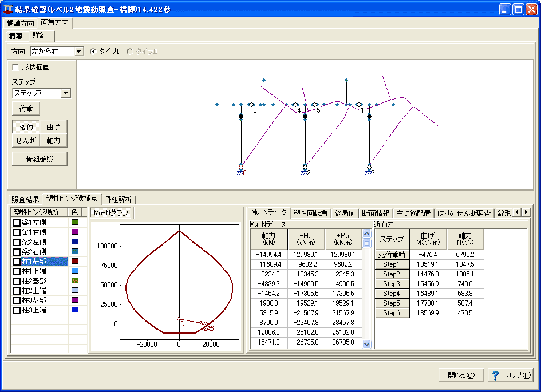Viewport: 541px width, 392px height.
Task: Click the 軸力 (kN) column header
Action: click(268, 239)
